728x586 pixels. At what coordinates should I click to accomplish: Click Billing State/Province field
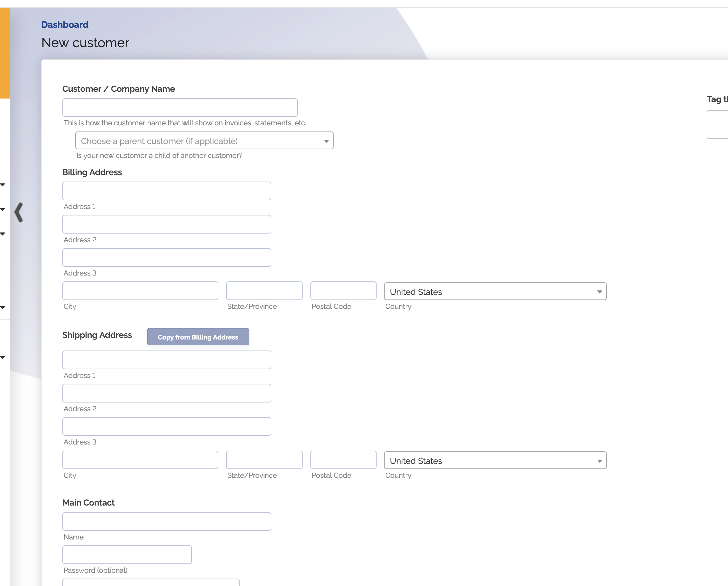pyautogui.click(x=264, y=291)
